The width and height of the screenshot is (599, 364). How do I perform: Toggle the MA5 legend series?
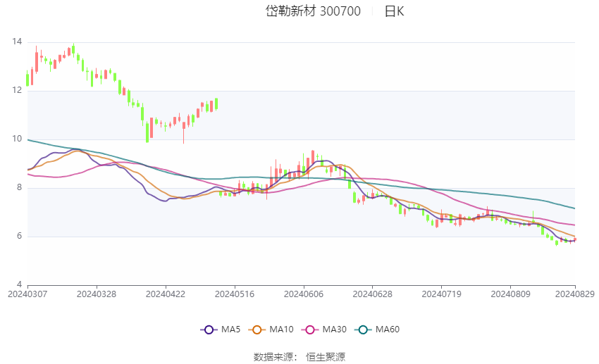tap(221, 330)
